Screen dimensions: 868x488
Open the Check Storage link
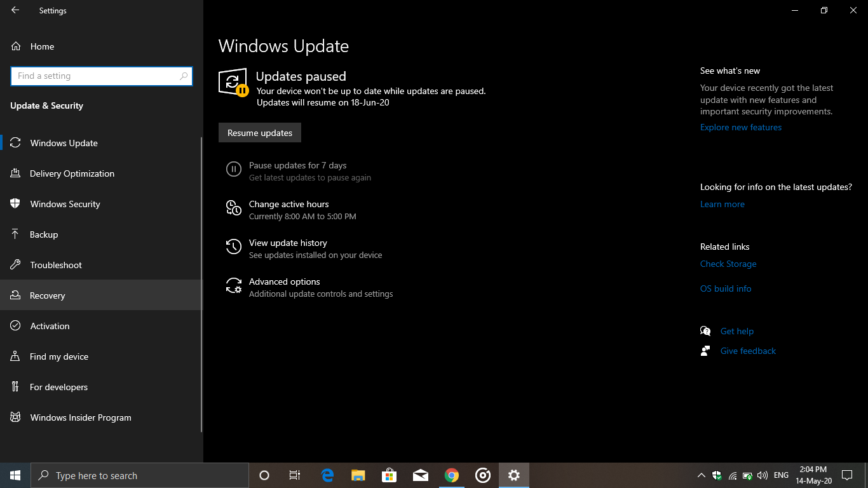(x=728, y=264)
